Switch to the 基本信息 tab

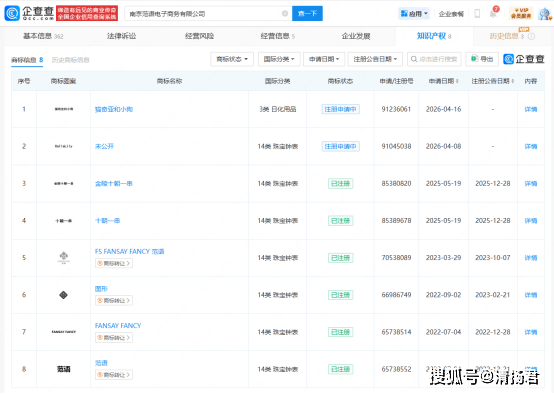click(43, 36)
